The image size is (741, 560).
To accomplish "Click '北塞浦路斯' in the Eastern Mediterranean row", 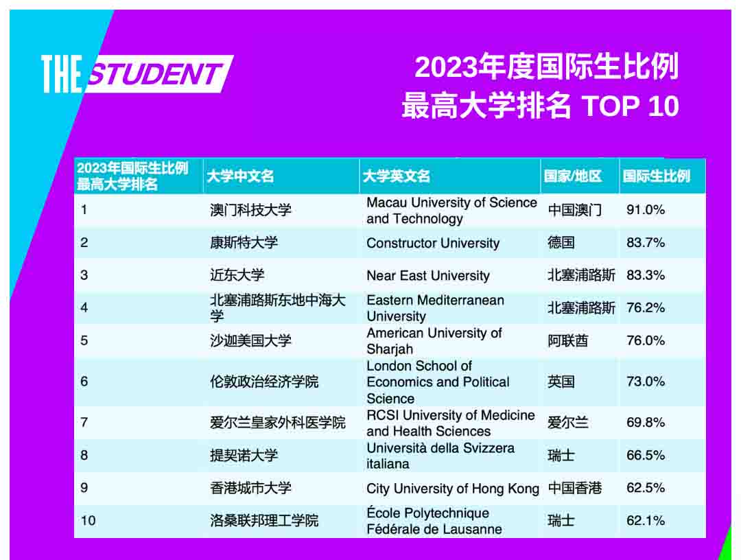I will [x=581, y=308].
